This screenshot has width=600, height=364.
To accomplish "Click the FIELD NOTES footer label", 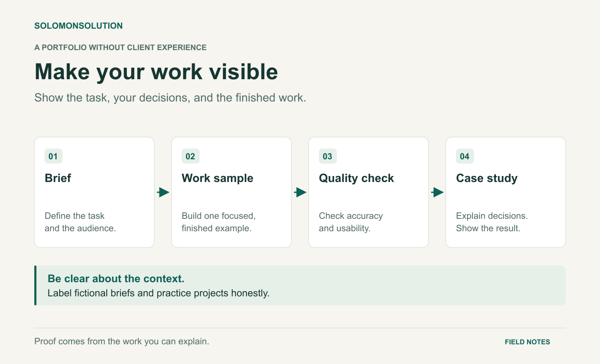I will click(528, 342).
